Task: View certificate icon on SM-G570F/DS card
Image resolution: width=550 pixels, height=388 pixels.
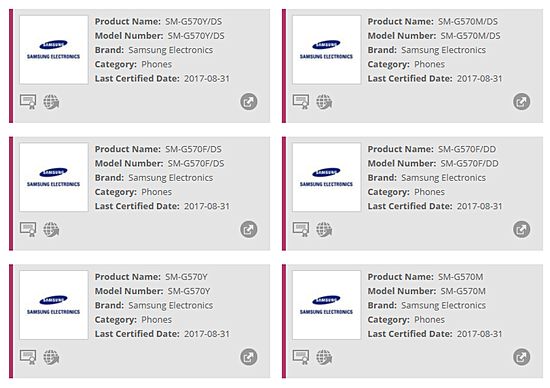Action: [x=28, y=229]
